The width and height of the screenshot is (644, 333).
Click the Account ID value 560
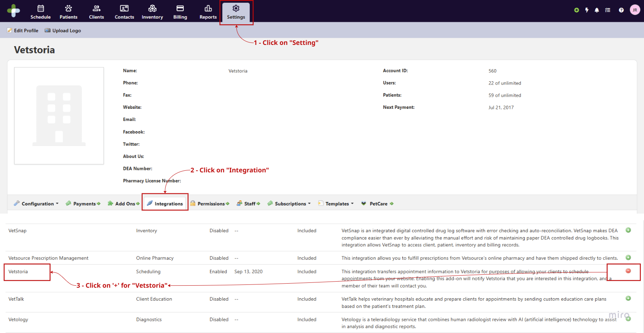point(492,71)
